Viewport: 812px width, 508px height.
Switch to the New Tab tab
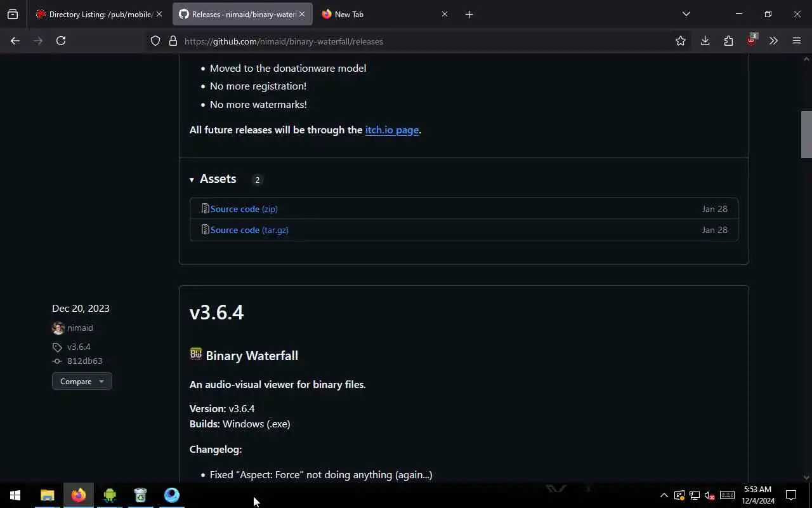click(385, 14)
